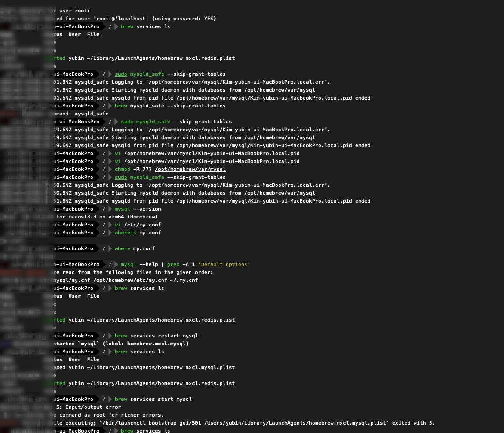
Task: Click the 'where my.conf' command line
Action: point(135,249)
